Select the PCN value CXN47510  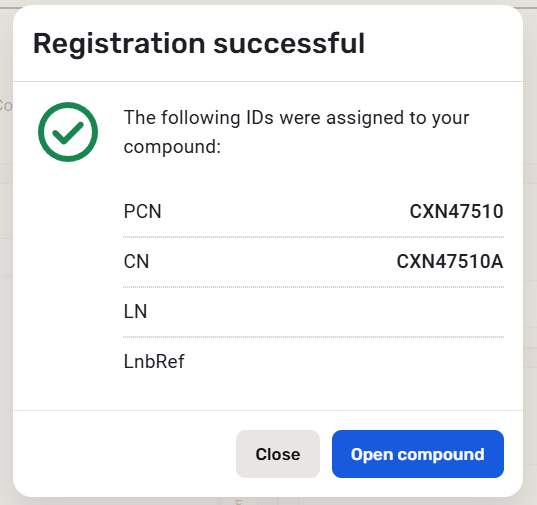[x=457, y=211]
